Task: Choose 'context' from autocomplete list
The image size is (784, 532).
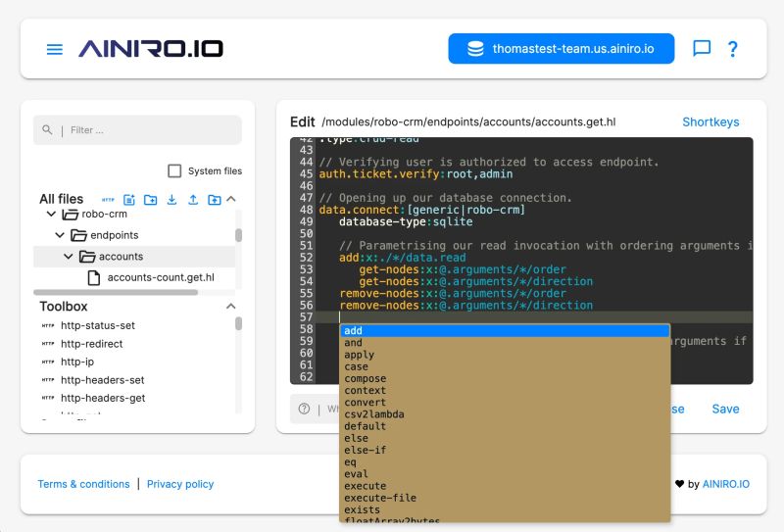Action: (505, 391)
